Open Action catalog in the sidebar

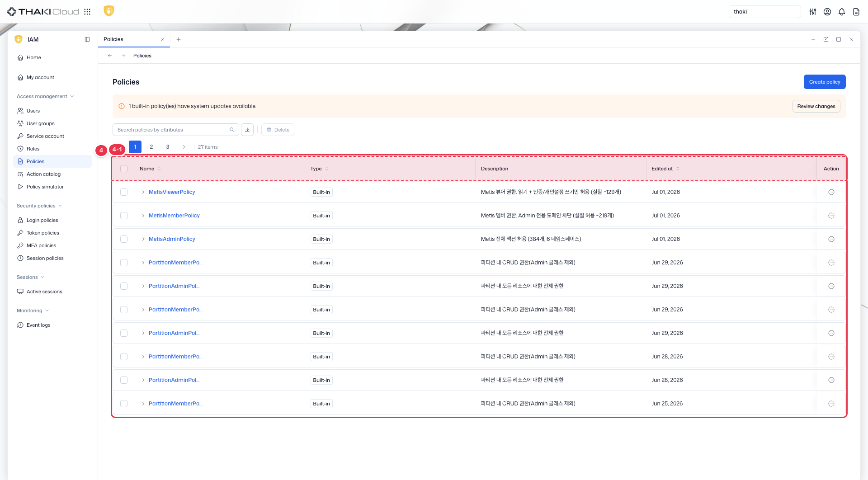[52, 174]
